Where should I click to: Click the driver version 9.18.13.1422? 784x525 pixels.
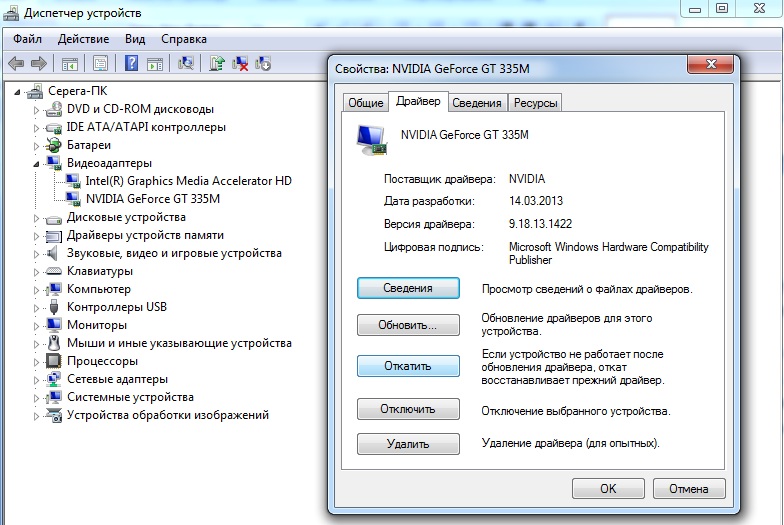(540, 224)
